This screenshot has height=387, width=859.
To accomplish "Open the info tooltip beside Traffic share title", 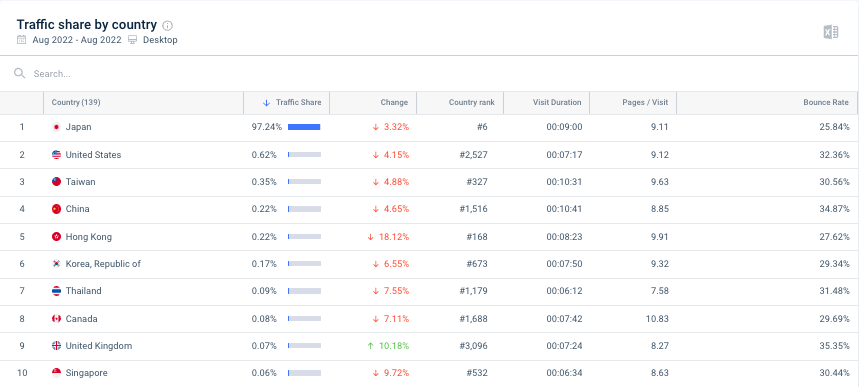I will pyautogui.click(x=168, y=25).
